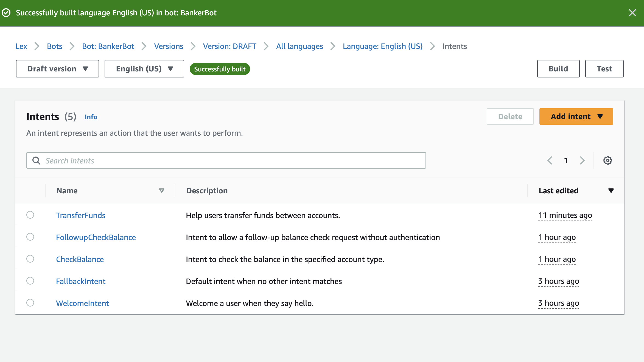The width and height of the screenshot is (644, 362).
Task: Select the WelcomeIntent radio button
Action: pos(30,303)
